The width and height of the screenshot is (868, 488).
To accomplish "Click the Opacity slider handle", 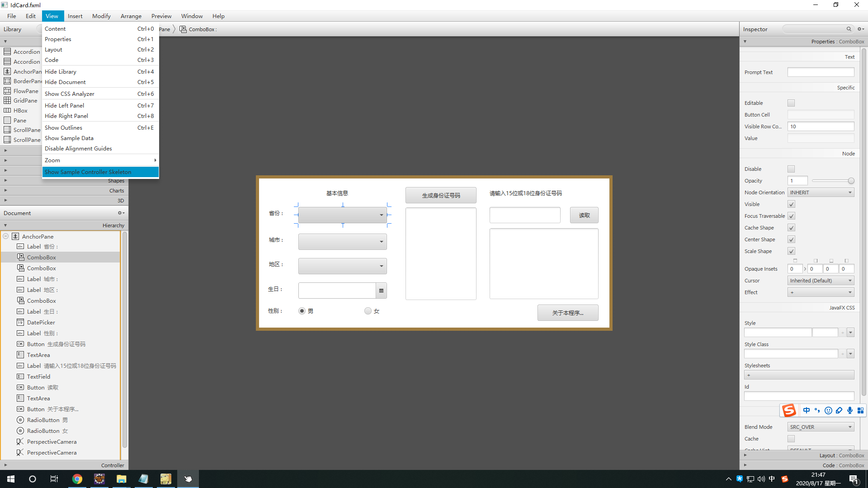I will tap(851, 181).
